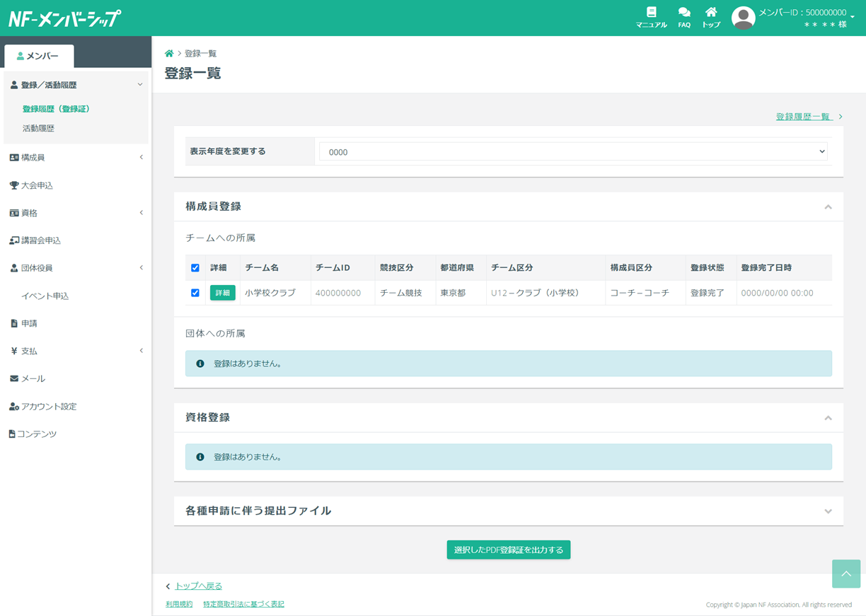Expand the 構成員 sidebar menu
This screenshot has height=616, width=866.
(x=141, y=157)
